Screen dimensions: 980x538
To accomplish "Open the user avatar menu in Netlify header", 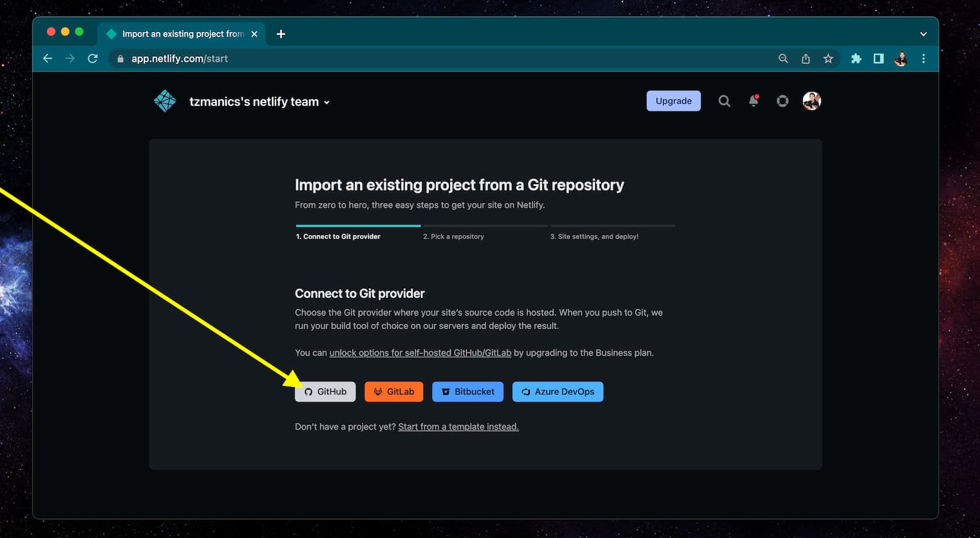I will pyautogui.click(x=811, y=101).
